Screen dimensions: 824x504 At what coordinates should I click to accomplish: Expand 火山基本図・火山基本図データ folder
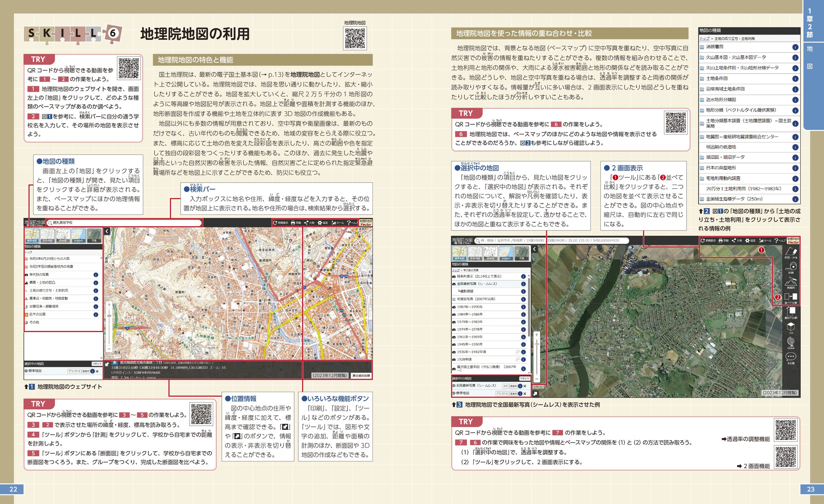pos(749,58)
